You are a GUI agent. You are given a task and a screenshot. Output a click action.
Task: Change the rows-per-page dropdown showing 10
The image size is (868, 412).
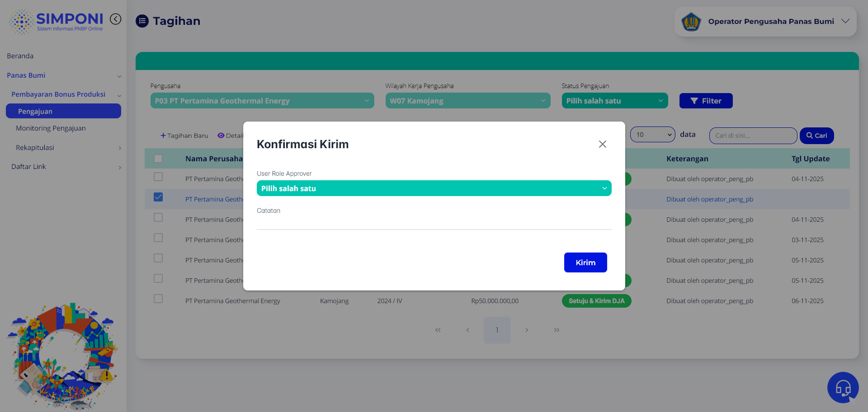coord(653,135)
